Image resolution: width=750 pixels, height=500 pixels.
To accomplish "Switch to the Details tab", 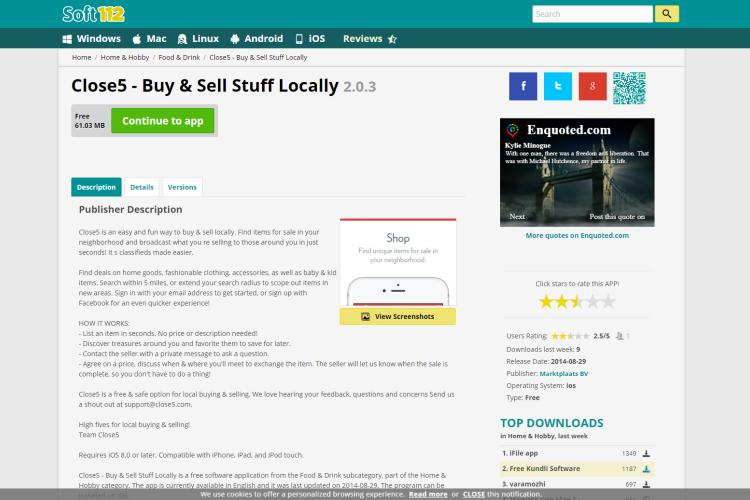I will (x=142, y=187).
